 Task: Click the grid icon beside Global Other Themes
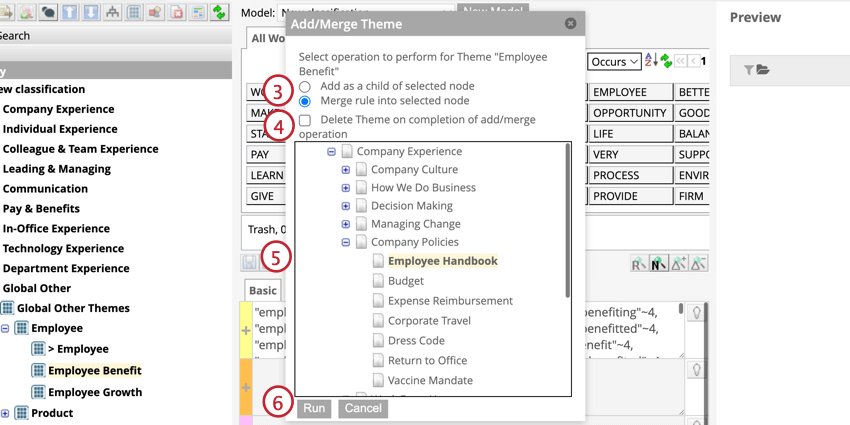[7, 308]
